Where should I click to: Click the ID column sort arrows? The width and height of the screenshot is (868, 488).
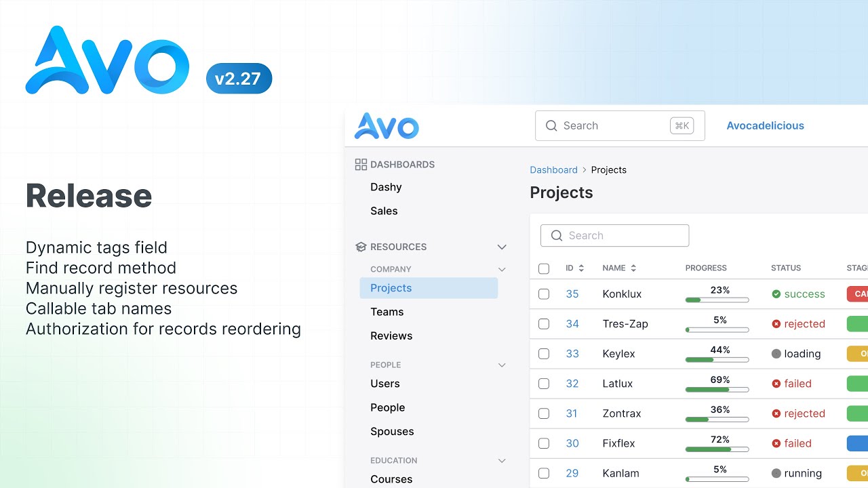pos(581,268)
